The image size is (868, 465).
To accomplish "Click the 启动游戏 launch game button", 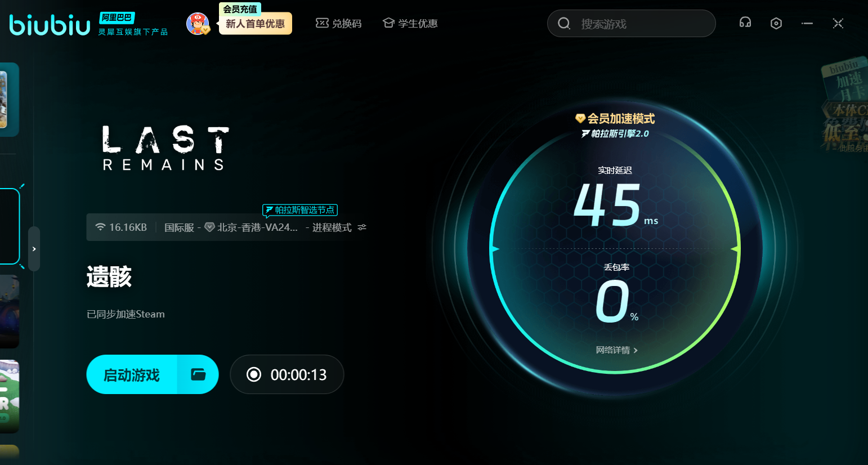I will 132,374.
